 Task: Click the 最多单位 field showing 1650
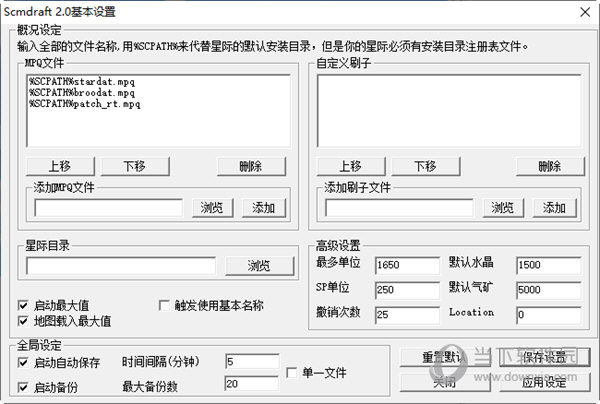pos(407,265)
